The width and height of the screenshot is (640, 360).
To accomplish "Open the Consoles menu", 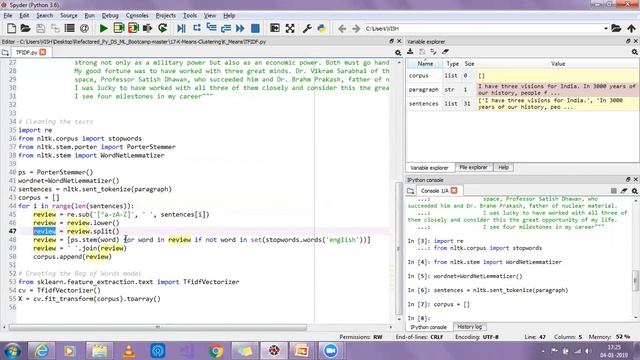I will [137, 16].
